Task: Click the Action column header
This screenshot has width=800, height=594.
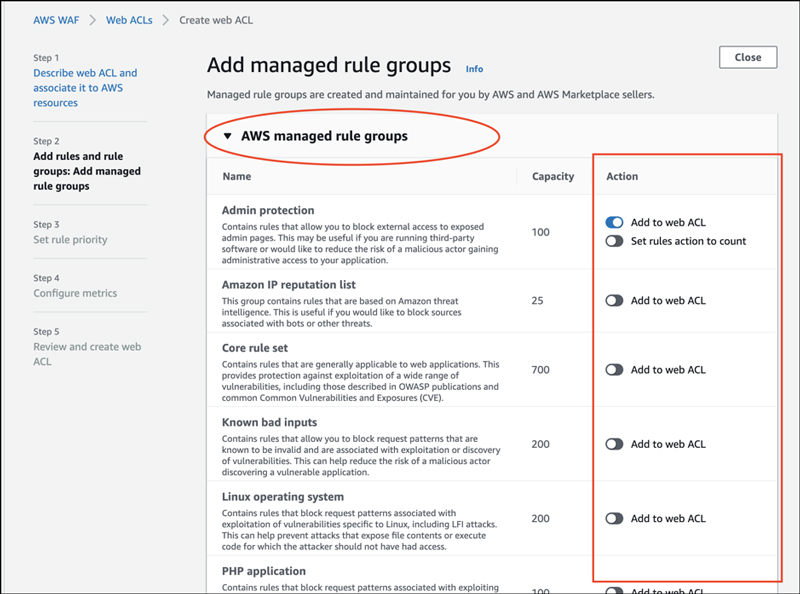Action: coord(622,176)
